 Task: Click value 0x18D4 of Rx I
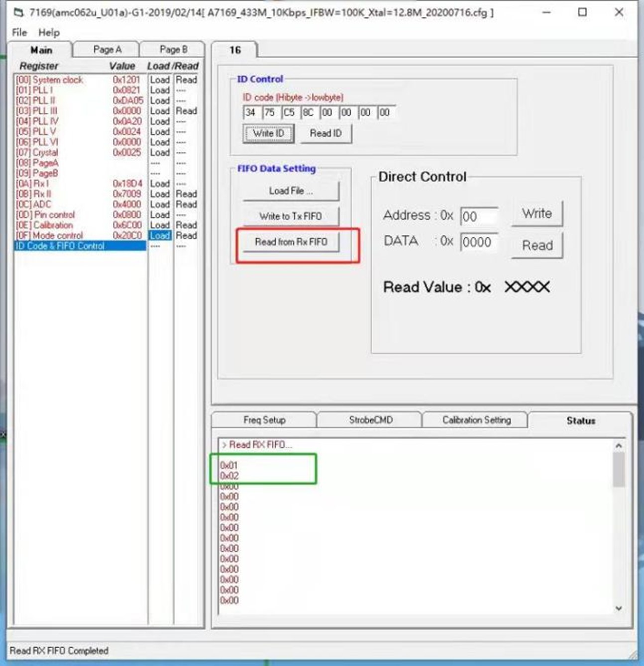[x=127, y=184]
